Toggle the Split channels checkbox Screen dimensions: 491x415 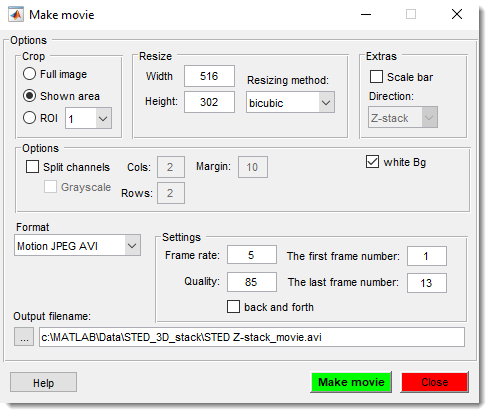tap(32, 167)
